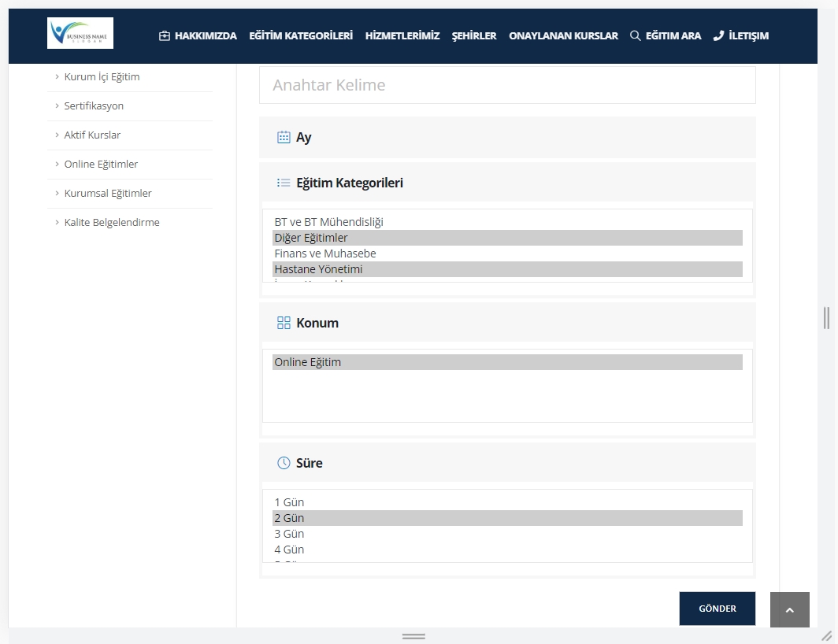Click the chevron before Kurumsal Eğitimler
The height and width of the screenshot is (644, 838).
(57, 193)
